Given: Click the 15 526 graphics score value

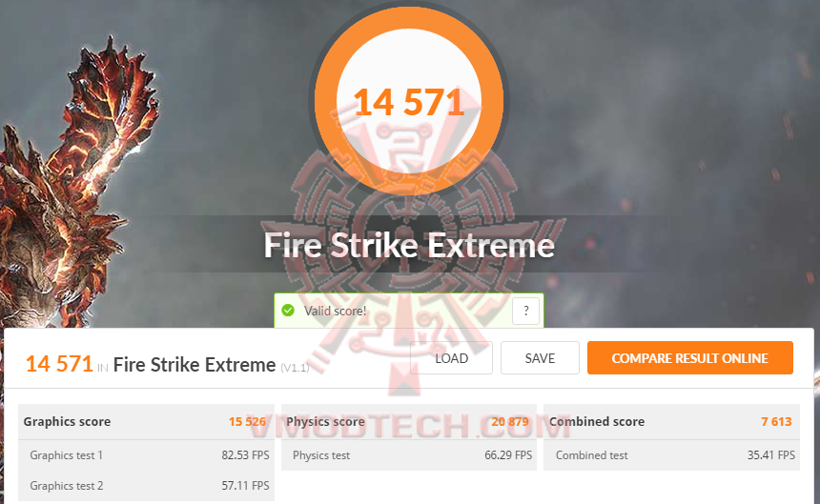Looking at the screenshot, I should pos(247,421).
